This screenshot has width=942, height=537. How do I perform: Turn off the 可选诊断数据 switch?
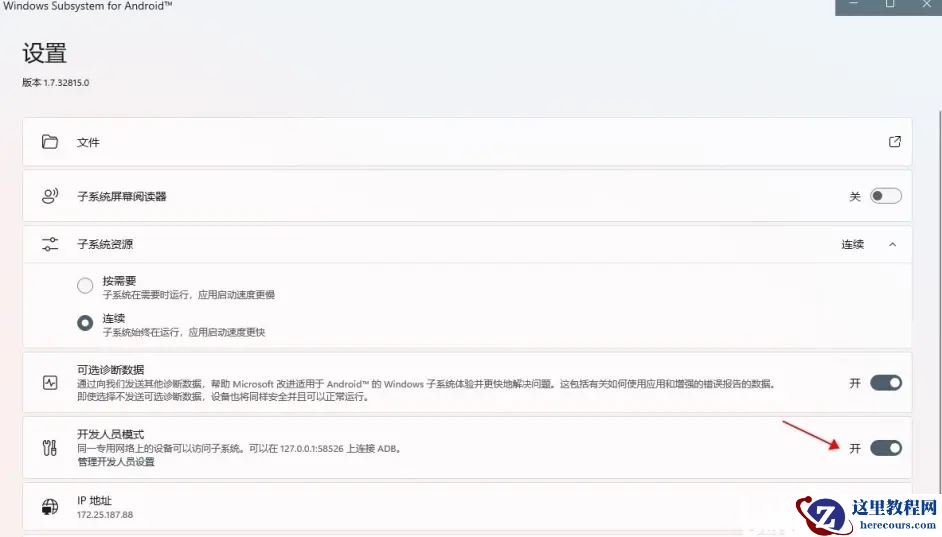(886, 383)
